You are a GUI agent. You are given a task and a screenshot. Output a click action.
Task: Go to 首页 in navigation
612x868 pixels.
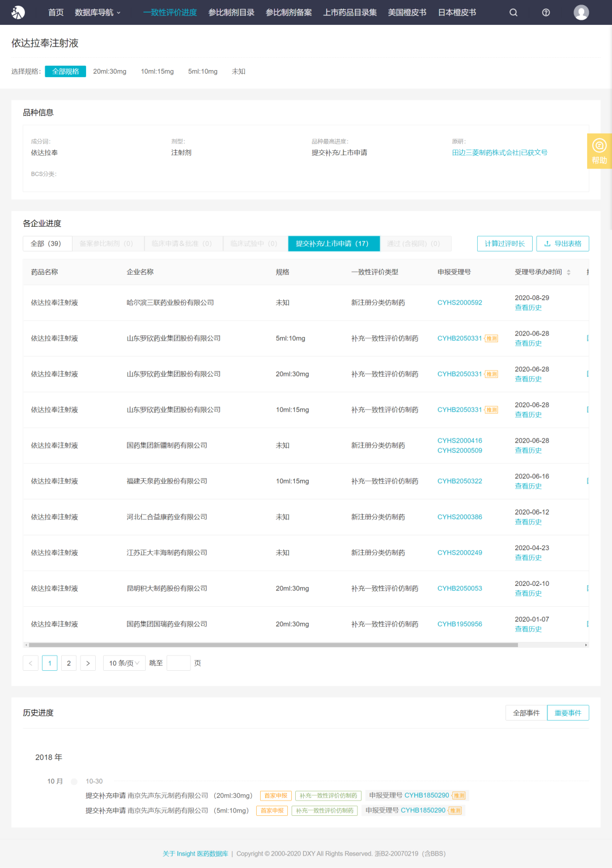pos(56,12)
